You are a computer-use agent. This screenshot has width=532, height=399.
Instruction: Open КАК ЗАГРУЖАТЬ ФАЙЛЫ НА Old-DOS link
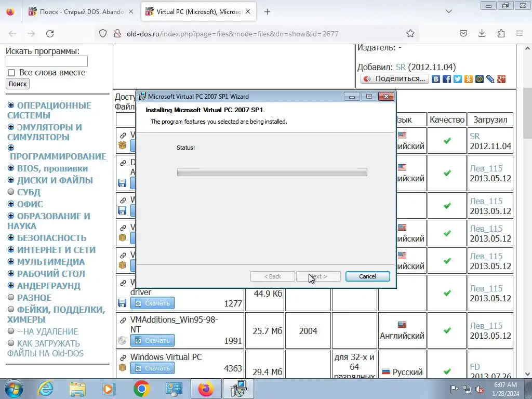[46, 349]
